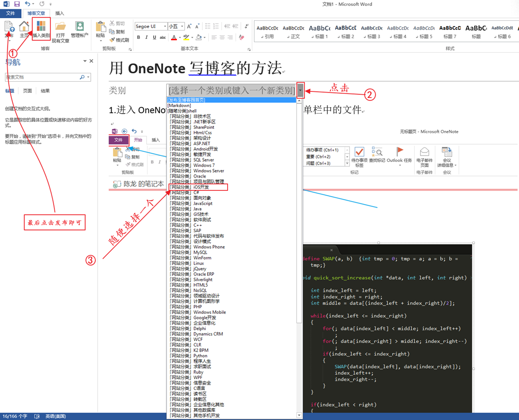Apply shading with the paint bucket
The image size is (519, 420).
199,37
